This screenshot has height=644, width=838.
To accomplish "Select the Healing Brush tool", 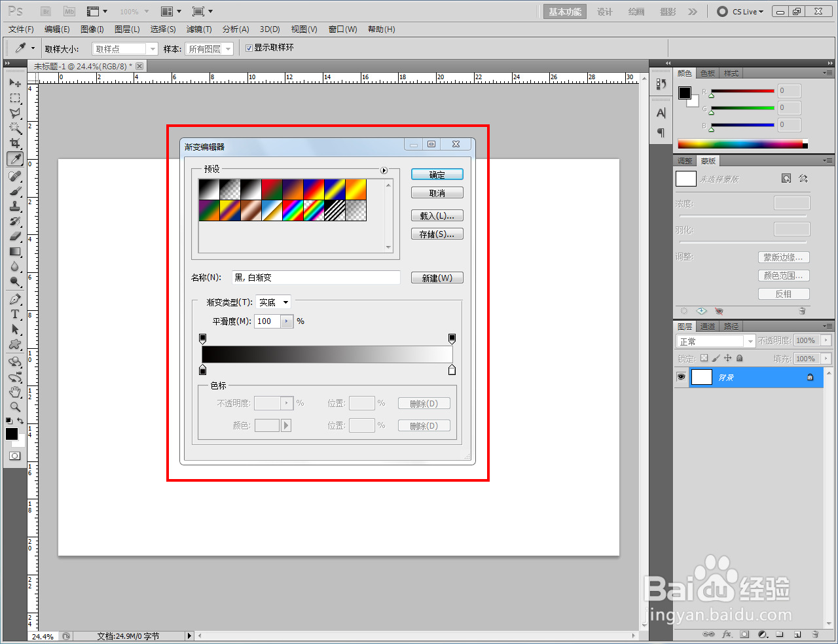I will pyautogui.click(x=15, y=177).
